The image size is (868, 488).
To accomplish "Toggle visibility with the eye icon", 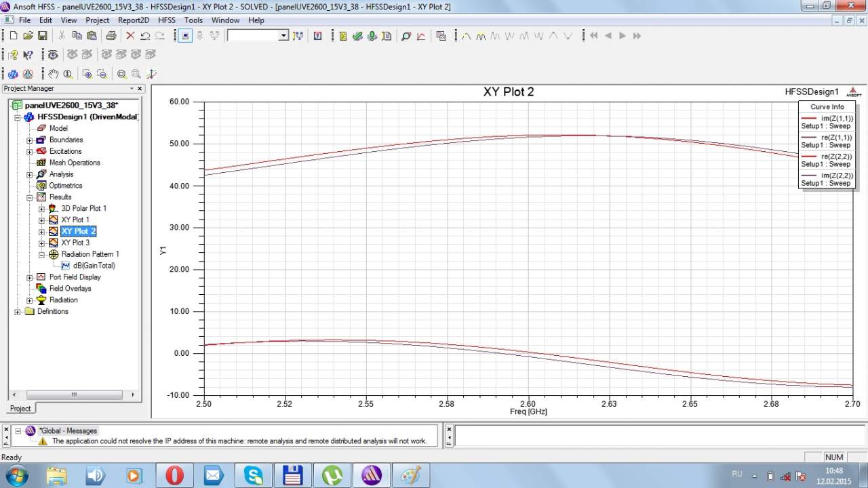I will point(52,55).
